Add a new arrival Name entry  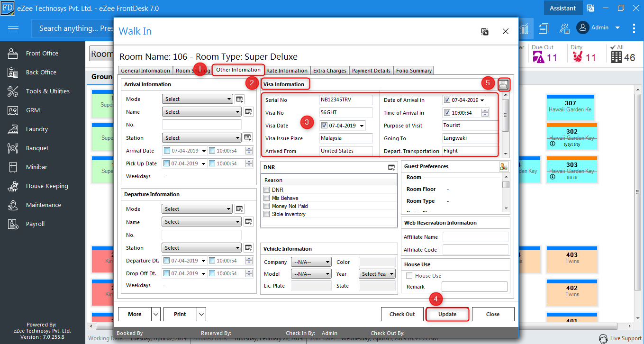(248, 112)
